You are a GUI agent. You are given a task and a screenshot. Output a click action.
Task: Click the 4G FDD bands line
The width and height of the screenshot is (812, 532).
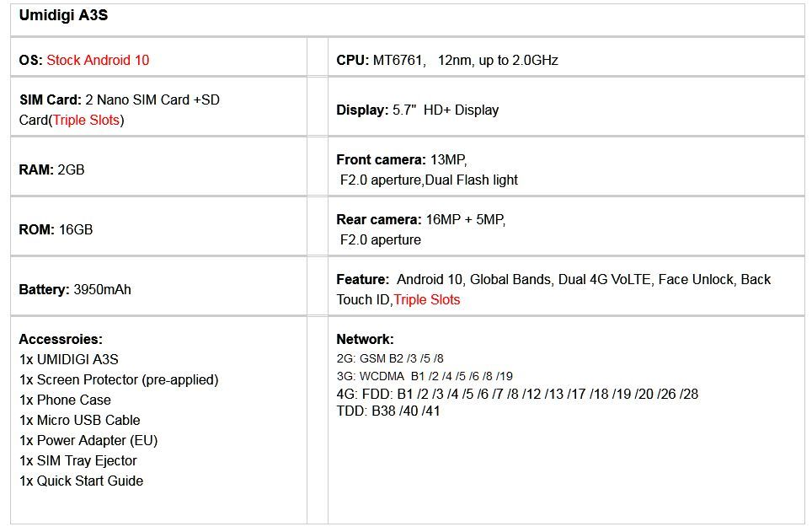point(517,394)
